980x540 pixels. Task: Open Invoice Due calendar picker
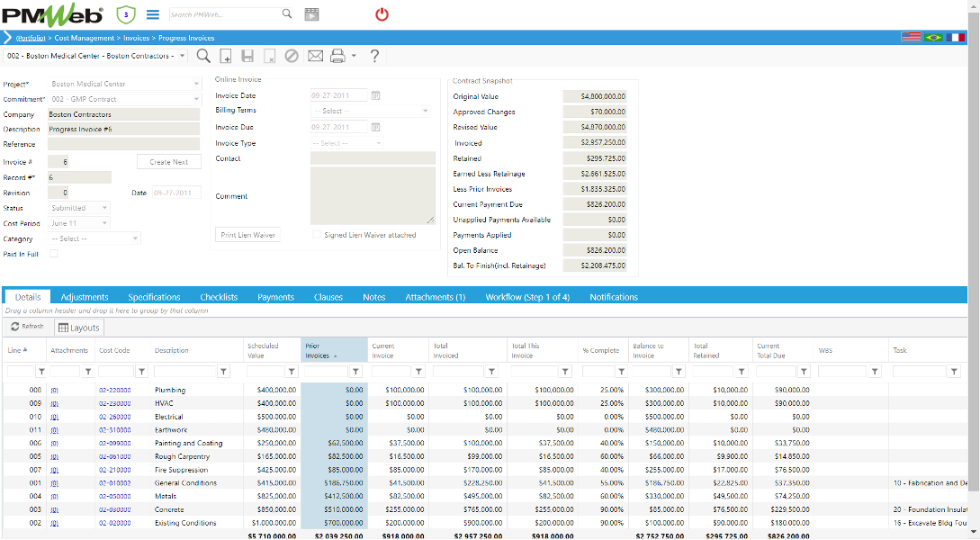coord(375,127)
